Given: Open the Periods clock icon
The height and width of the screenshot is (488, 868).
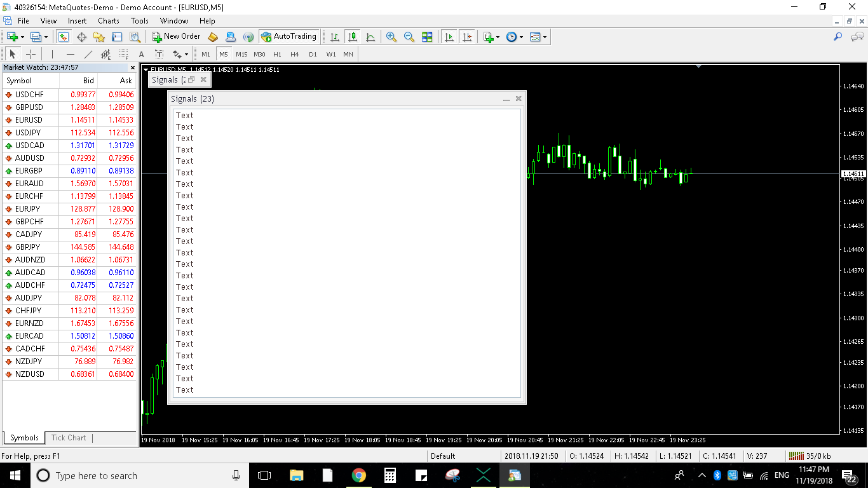Looking at the screenshot, I should click(512, 37).
